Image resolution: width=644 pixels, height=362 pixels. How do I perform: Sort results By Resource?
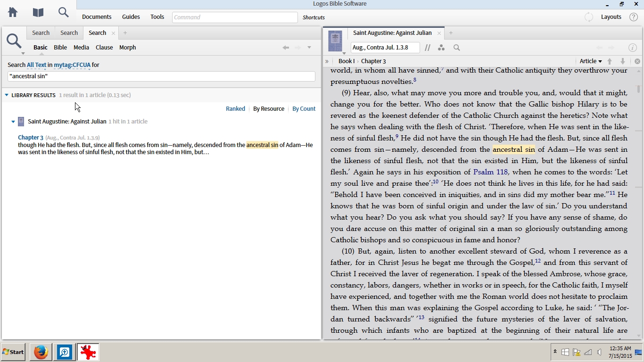pos(269,109)
